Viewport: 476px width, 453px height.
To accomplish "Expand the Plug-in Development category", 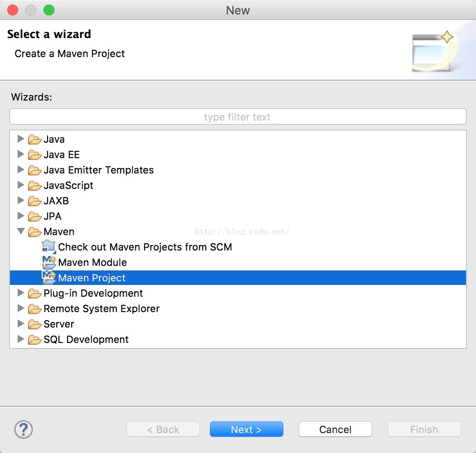I will (21, 293).
